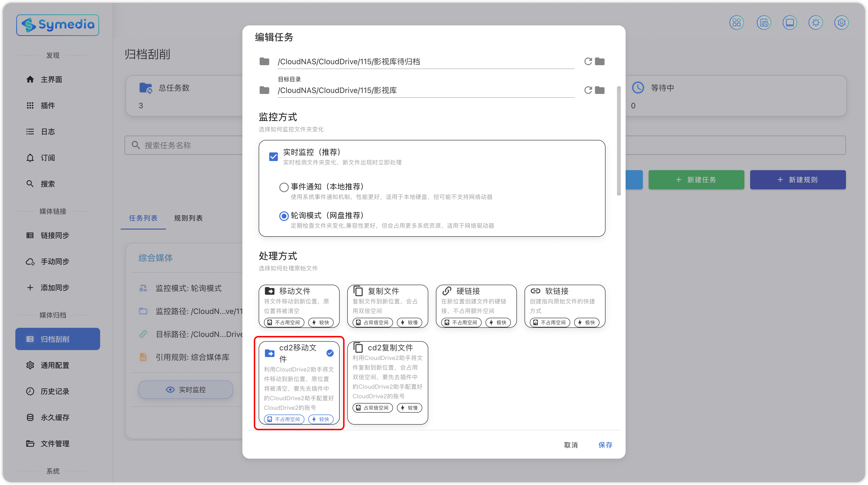This screenshot has width=868, height=485.
Task: Go to permanent cache in sidebar
Action: 55,418
